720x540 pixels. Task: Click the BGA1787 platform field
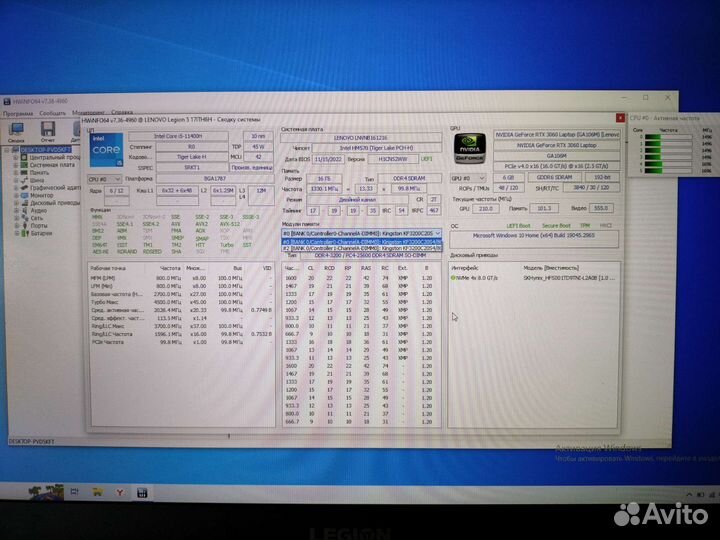(x=214, y=178)
